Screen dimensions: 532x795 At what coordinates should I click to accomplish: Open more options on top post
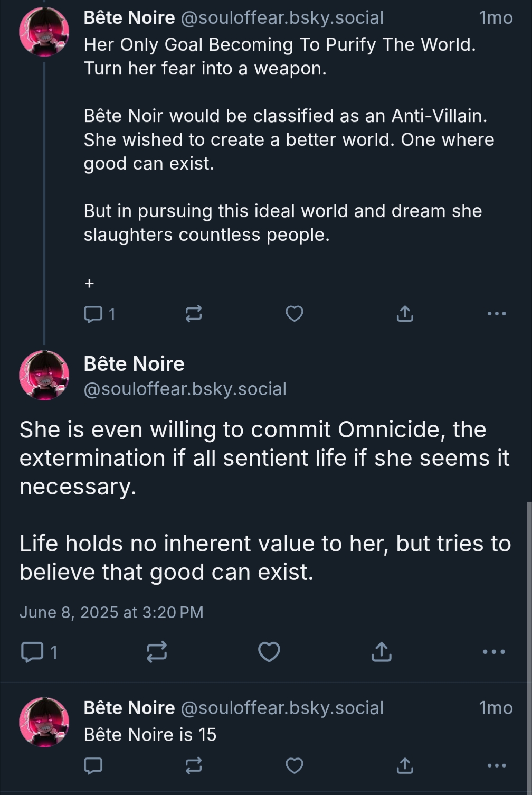pos(497,314)
